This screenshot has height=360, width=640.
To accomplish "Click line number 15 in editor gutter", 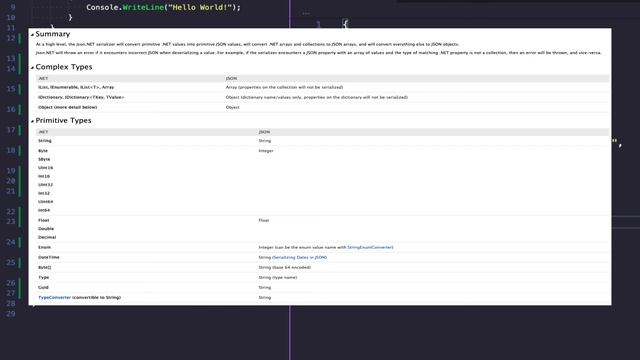I will [11, 89].
